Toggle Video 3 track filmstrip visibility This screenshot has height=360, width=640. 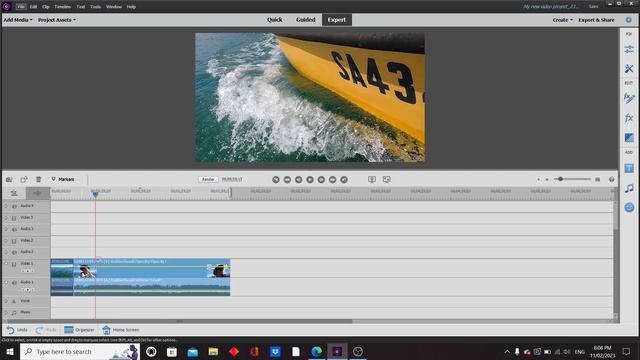click(x=14, y=218)
